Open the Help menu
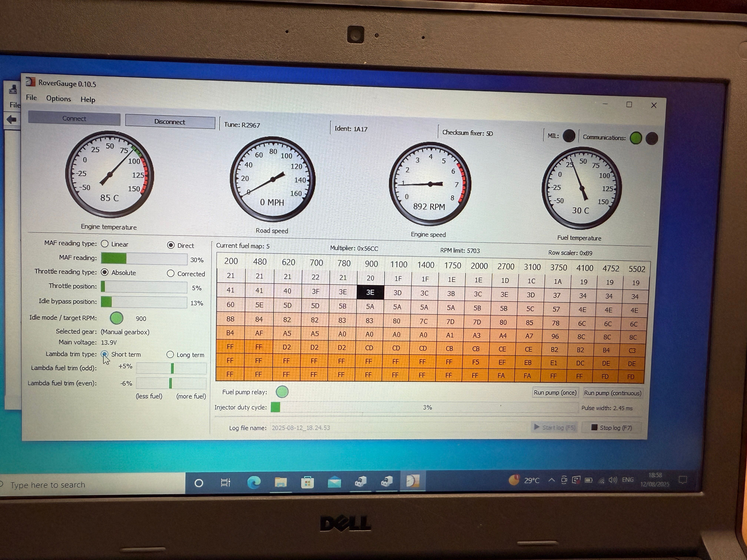 pos(88,100)
